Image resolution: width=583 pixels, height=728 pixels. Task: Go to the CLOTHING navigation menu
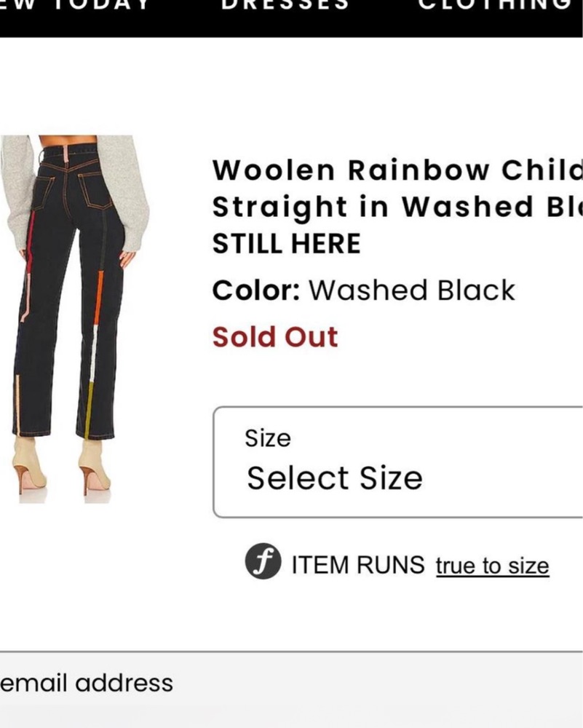click(x=495, y=4)
